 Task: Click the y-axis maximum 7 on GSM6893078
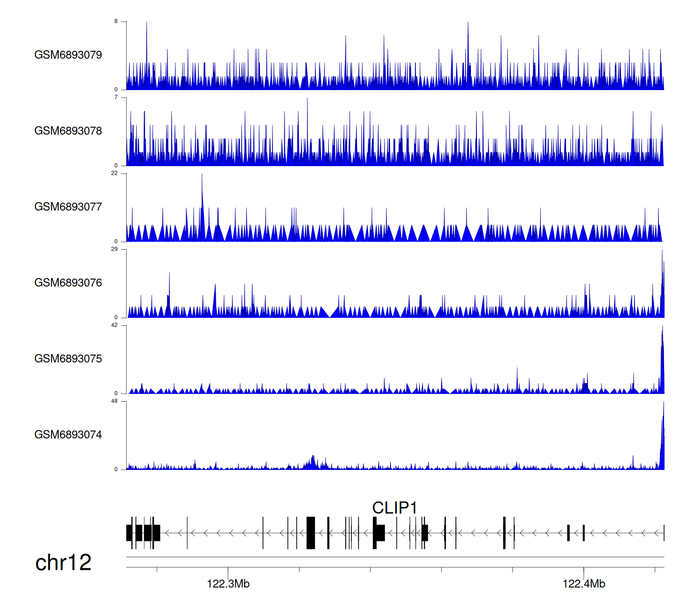click(x=116, y=98)
